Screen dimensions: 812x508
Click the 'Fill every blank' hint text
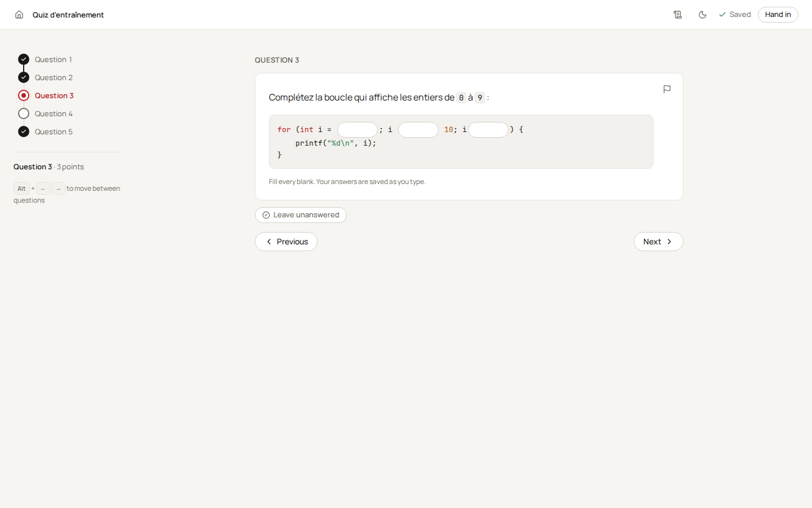347,182
